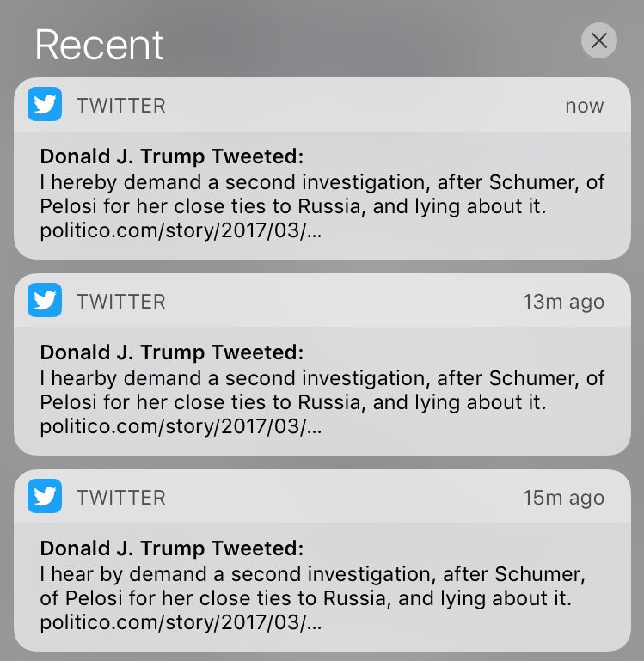This screenshot has height=661, width=644.
Task: Tap the '13m ago' timestamp label
Action: click(x=564, y=302)
